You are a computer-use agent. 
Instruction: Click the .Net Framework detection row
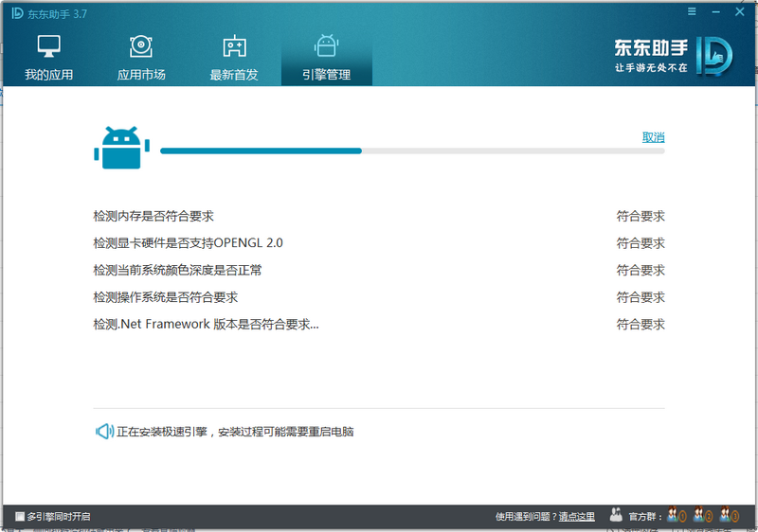pos(379,324)
